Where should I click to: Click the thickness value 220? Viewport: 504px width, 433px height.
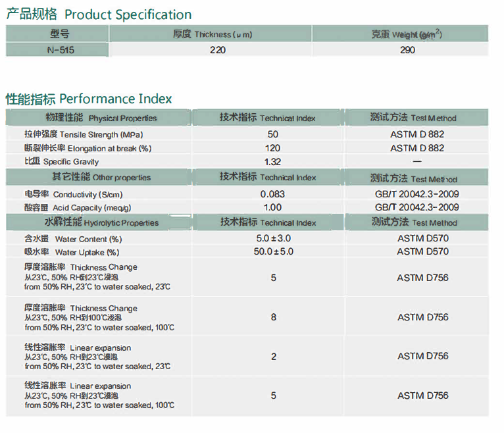coord(216,50)
